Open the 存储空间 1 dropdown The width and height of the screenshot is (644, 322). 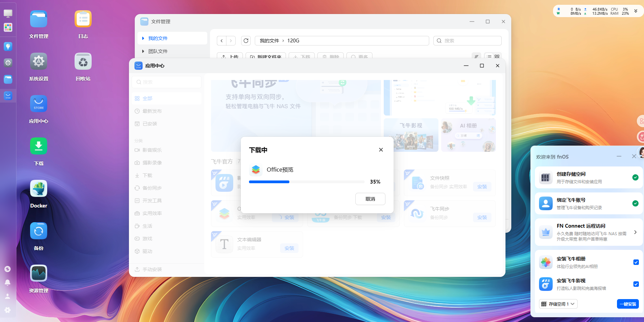click(558, 304)
